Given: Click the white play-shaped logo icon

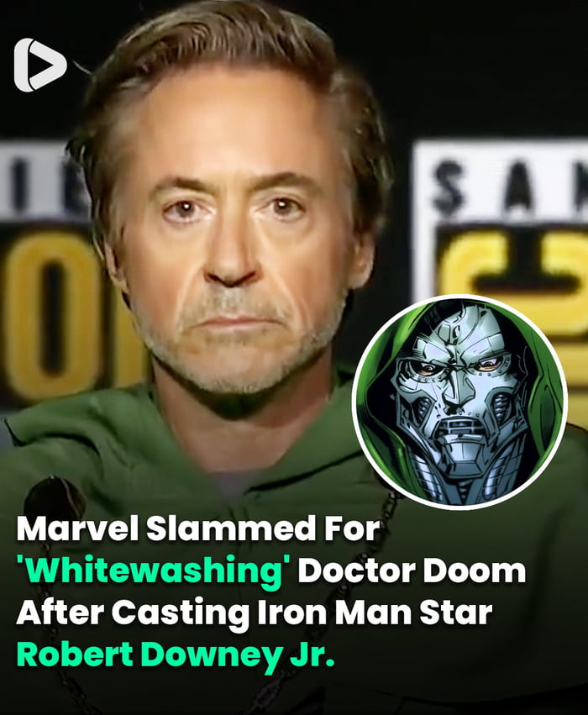Looking at the screenshot, I should (40, 65).
